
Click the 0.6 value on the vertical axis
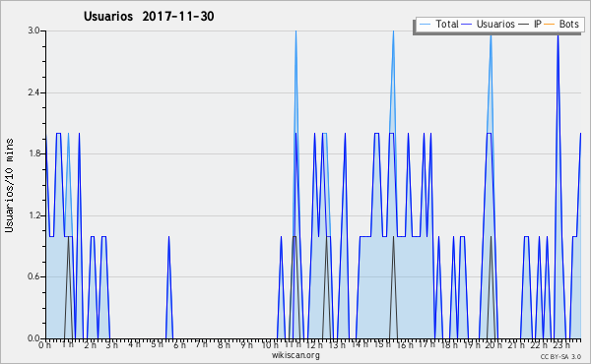pos(34,277)
